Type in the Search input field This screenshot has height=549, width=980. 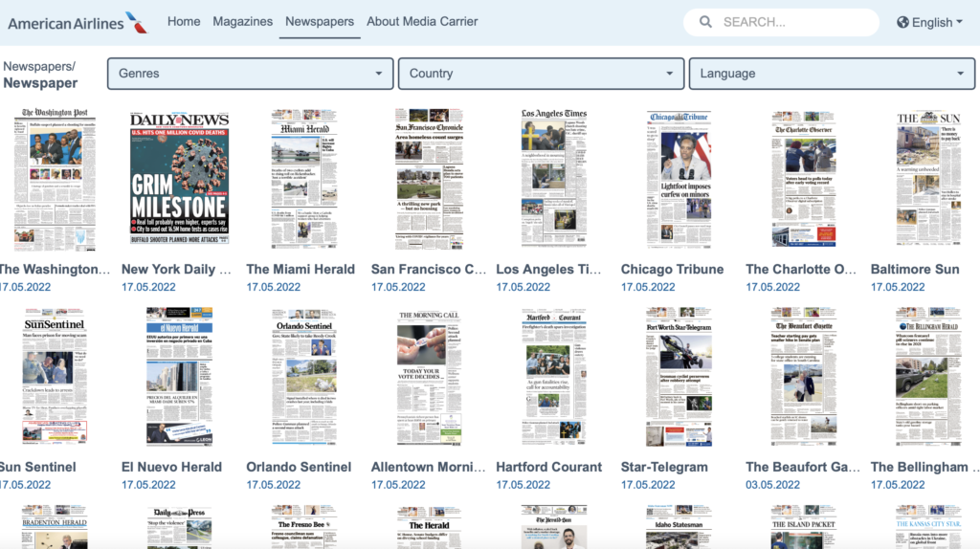[794, 22]
